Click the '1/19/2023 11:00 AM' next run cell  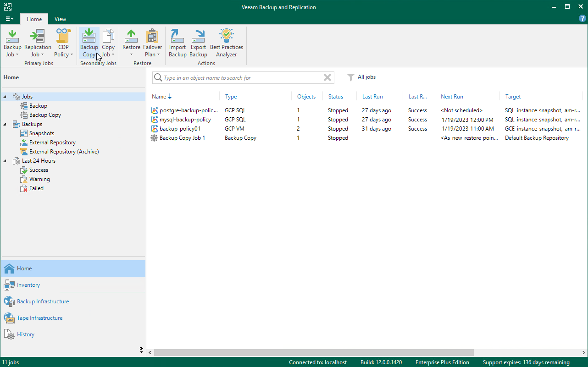[468, 129]
